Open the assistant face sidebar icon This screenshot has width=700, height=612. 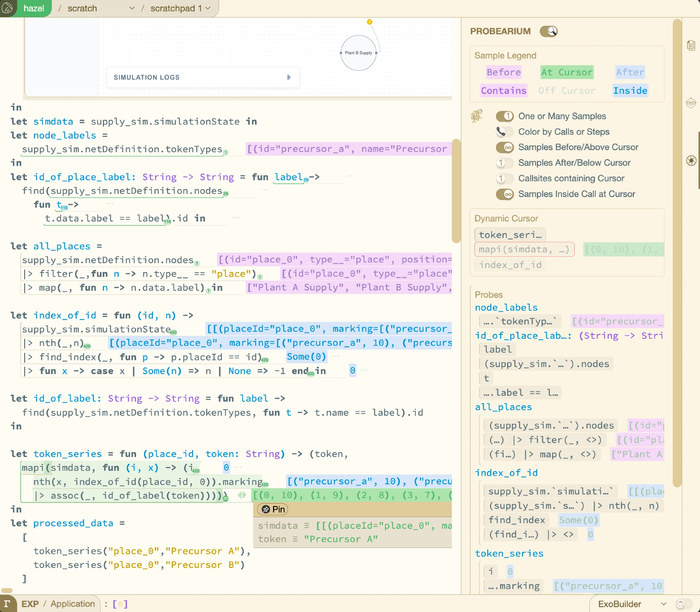tap(691, 103)
